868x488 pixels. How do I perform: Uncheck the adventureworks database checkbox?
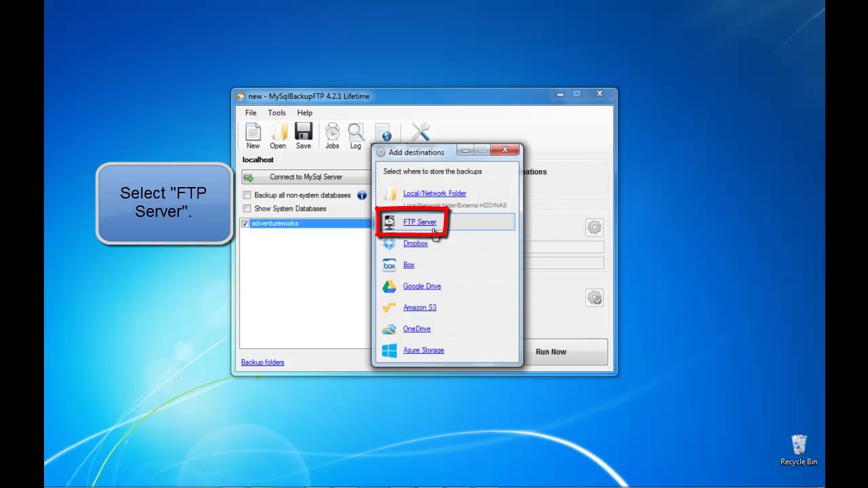(245, 224)
